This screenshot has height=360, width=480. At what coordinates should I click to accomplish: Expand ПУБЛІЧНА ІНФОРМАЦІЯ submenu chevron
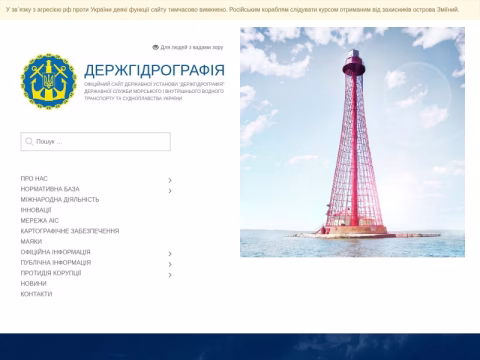pyautogui.click(x=170, y=264)
